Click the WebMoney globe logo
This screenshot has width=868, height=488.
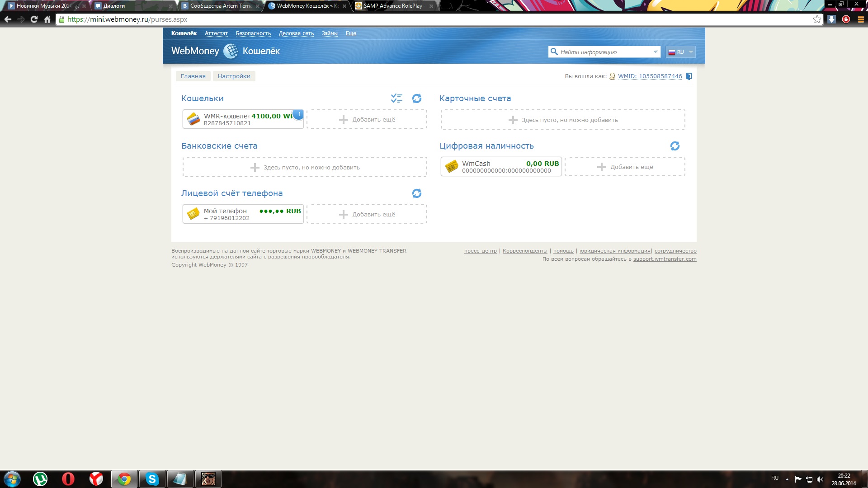point(231,51)
